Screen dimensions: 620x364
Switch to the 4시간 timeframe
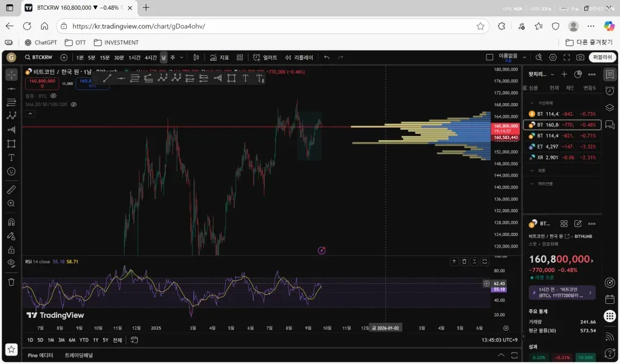[151, 57]
